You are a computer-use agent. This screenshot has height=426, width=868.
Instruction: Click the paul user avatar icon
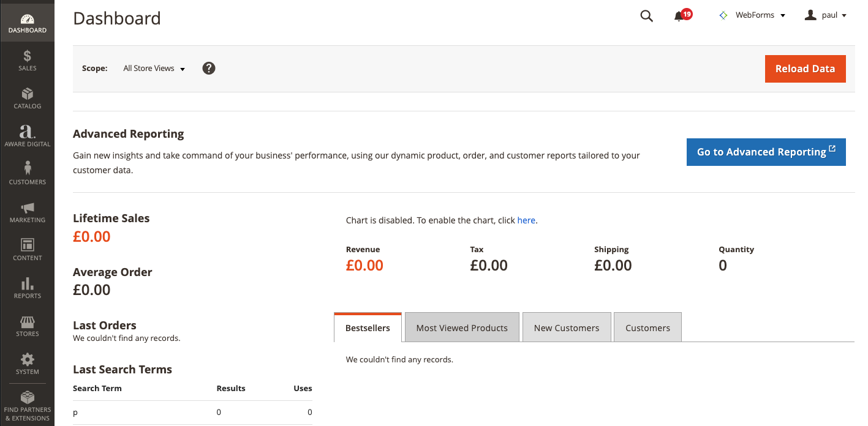(x=810, y=15)
